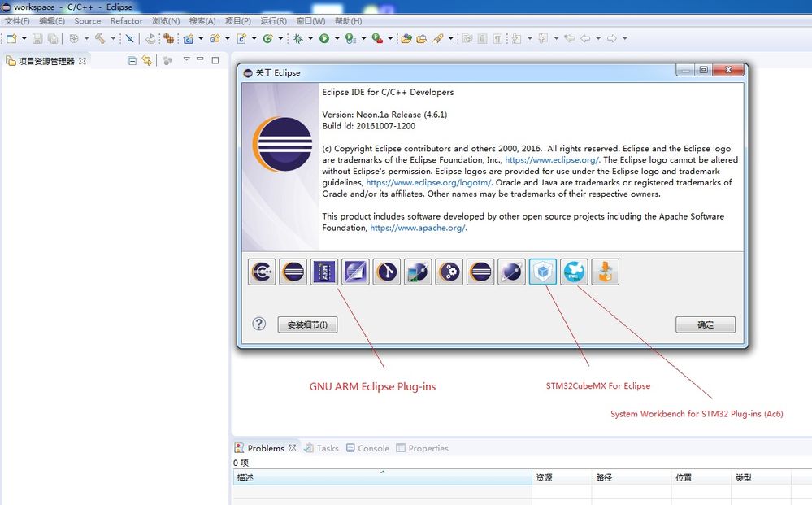Image resolution: width=812 pixels, height=505 pixels.
Task: Sort by the 描述 column header
Action: [382, 477]
